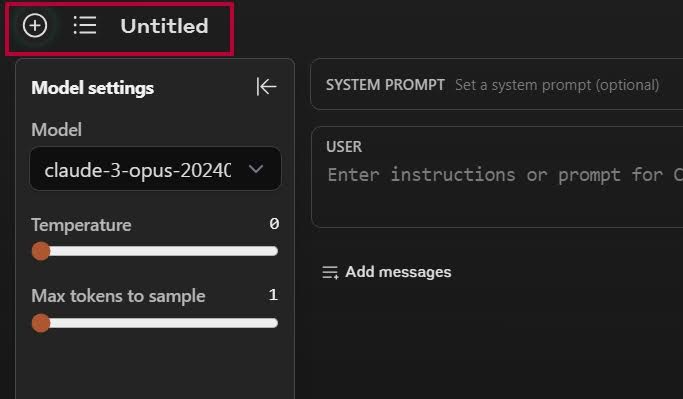Click the Temperature label
The height and width of the screenshot is (399, 683).
[x=81, y=225]
